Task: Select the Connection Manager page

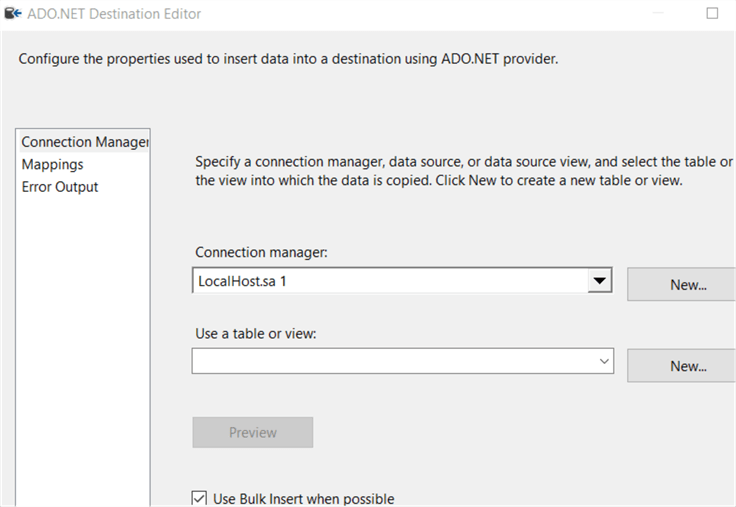Action: (84, 142)
